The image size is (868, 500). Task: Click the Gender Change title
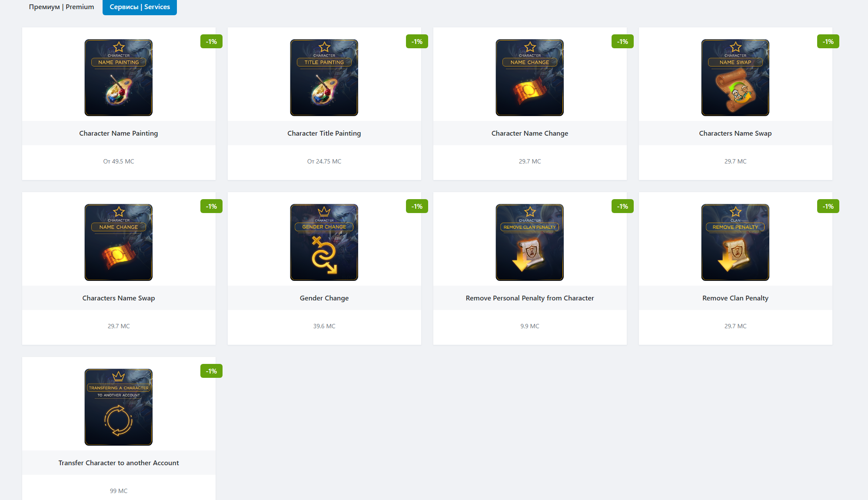coord(324,298)
